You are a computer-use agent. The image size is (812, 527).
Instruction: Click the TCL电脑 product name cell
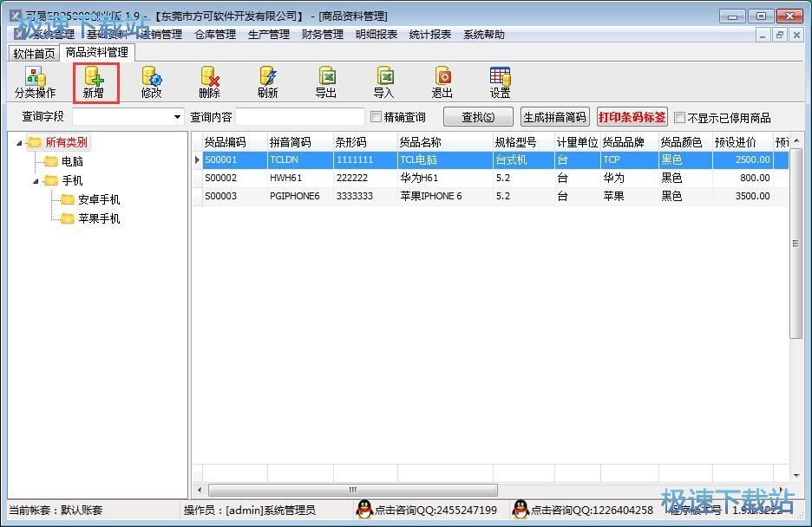coord(445,159)
